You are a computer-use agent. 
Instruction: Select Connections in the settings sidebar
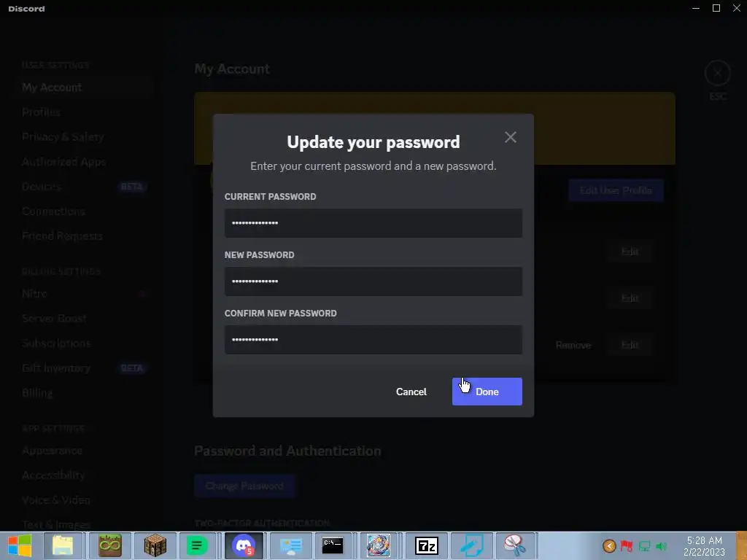click(x=82, y=211)
